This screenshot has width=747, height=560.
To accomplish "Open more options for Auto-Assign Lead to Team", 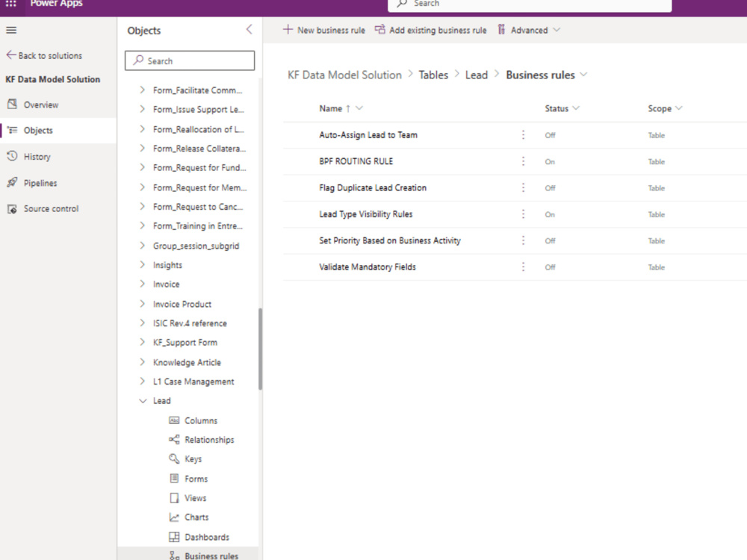I will click(x=523, y=135).
